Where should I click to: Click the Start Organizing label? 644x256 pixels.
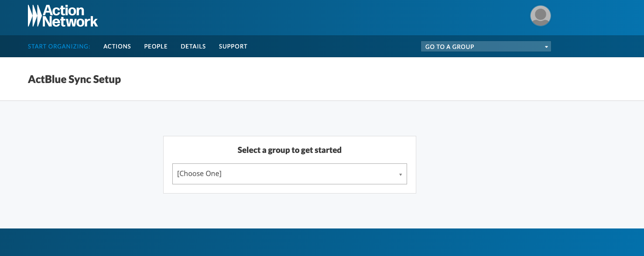[x=59, y=46]
